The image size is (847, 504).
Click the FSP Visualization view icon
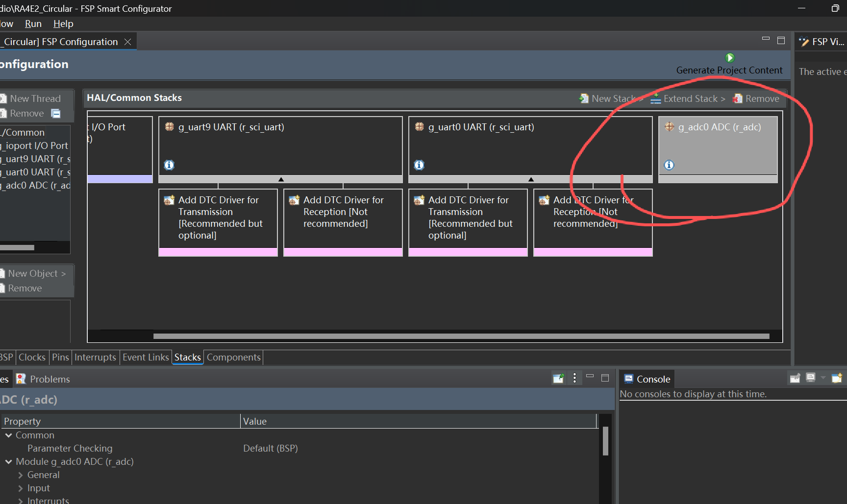804,42
